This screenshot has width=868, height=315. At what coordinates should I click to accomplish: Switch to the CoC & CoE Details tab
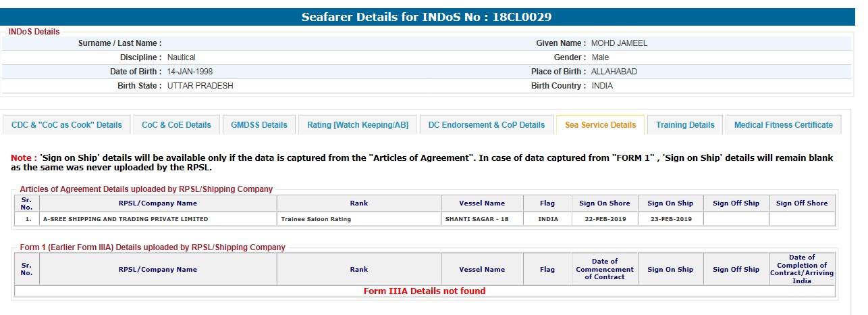click(176, 125)
